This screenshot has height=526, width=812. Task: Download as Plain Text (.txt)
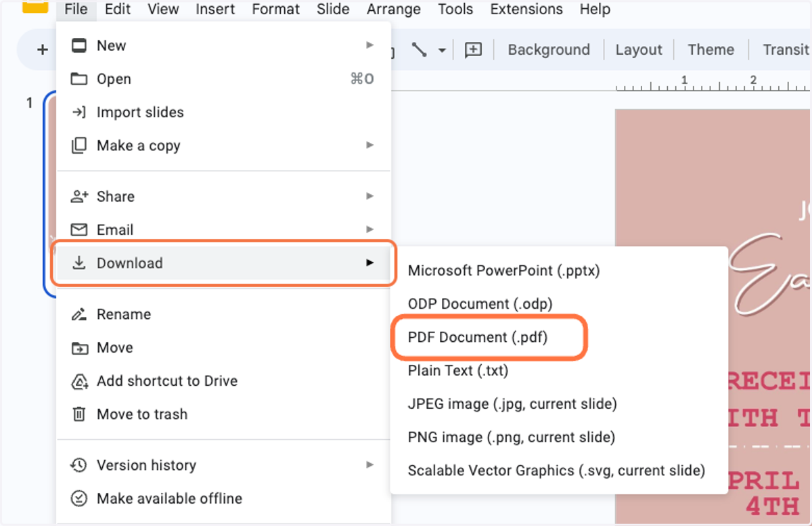coord(559,370)
